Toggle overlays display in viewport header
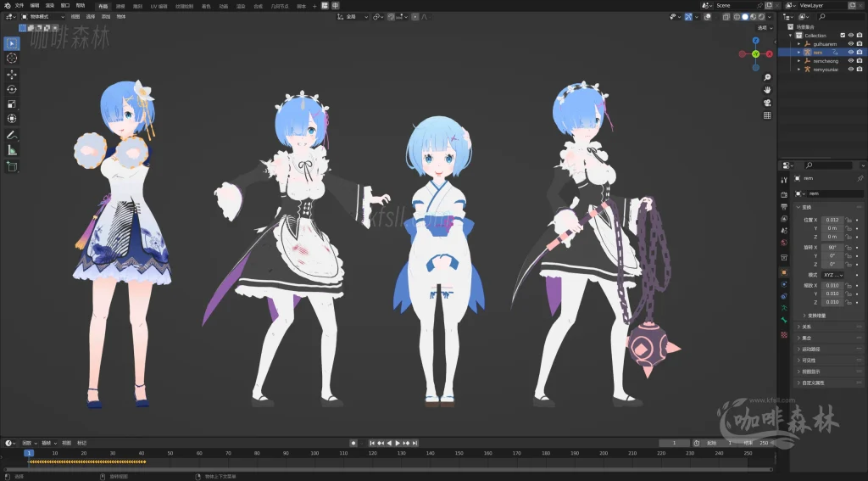868x481 pixels. coord(708,17)
